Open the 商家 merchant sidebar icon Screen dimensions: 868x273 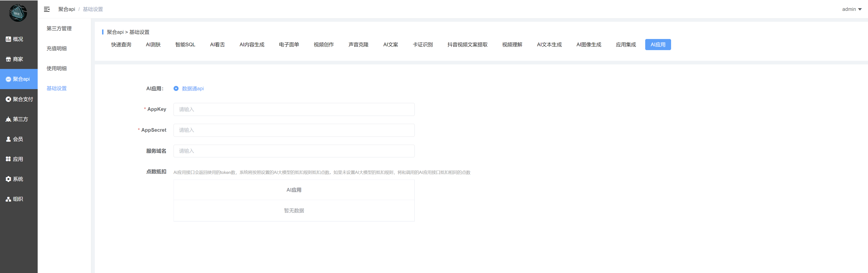(8, 59)
